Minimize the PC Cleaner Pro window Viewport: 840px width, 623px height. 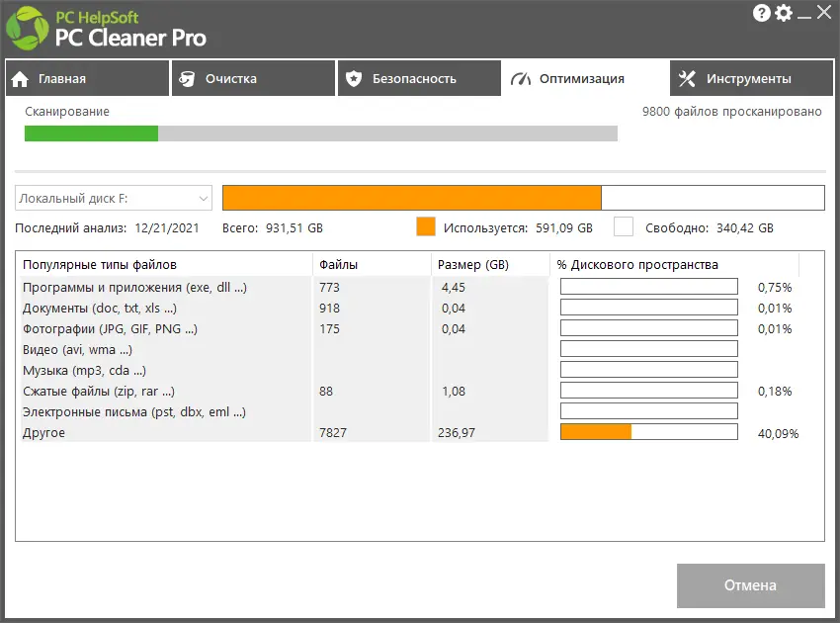(x=804, y=17)
